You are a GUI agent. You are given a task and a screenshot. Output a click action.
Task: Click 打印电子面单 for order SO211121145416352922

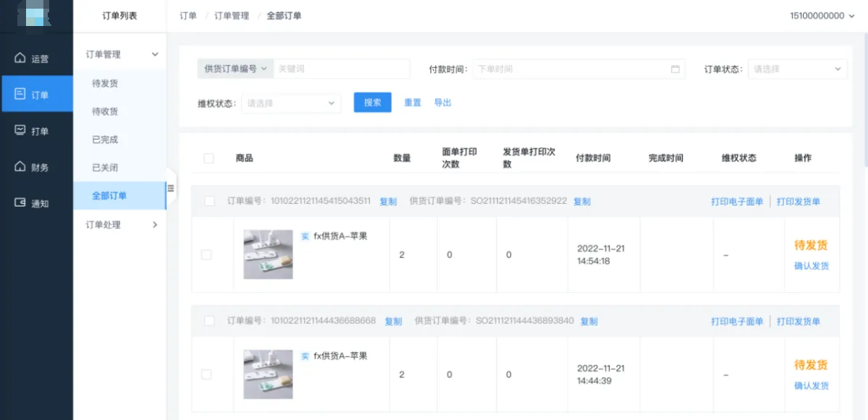(737, 202)
